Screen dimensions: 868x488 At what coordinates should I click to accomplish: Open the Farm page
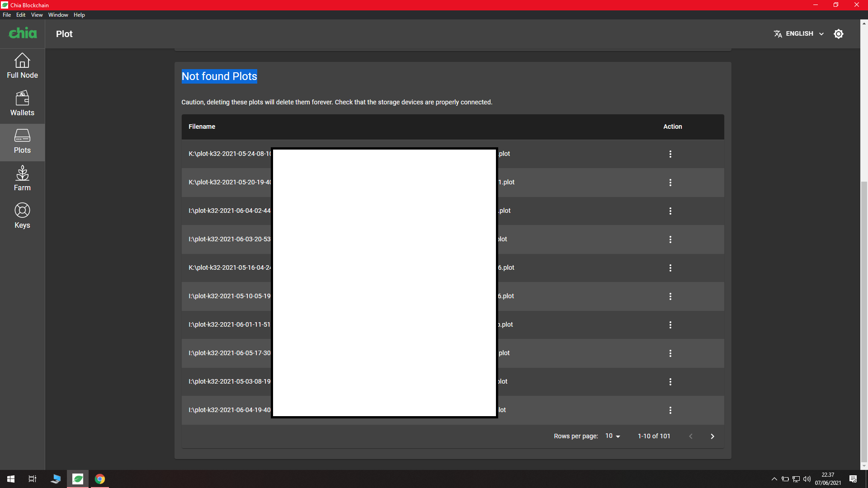point(22,178)
